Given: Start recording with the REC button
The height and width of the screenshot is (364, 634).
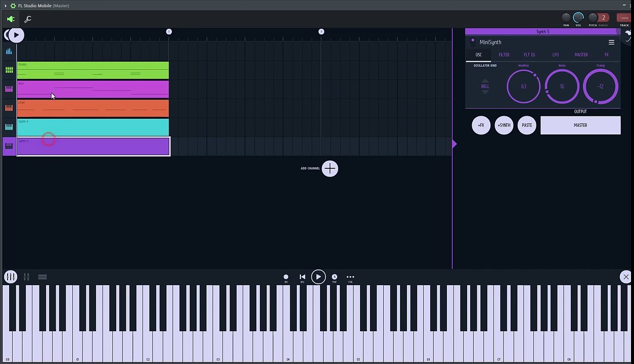Looking at the screenshot, I should 286,278.
